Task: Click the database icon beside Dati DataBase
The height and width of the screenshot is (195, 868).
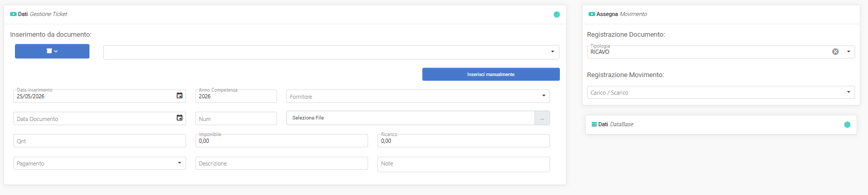Action: [x=595, y=124]
